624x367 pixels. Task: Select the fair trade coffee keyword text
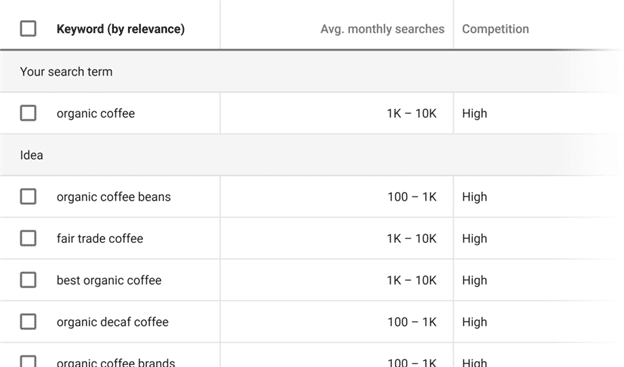coord(100,238)
